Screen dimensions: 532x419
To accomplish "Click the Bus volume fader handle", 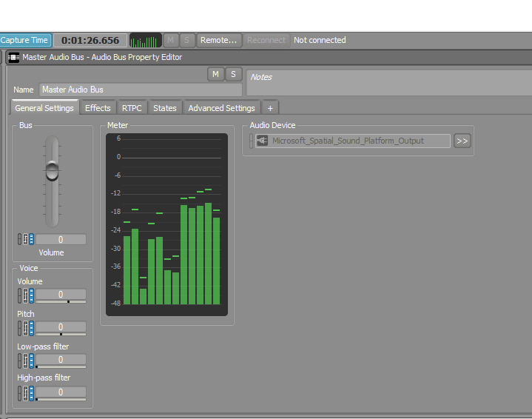I will click(52, 170).
